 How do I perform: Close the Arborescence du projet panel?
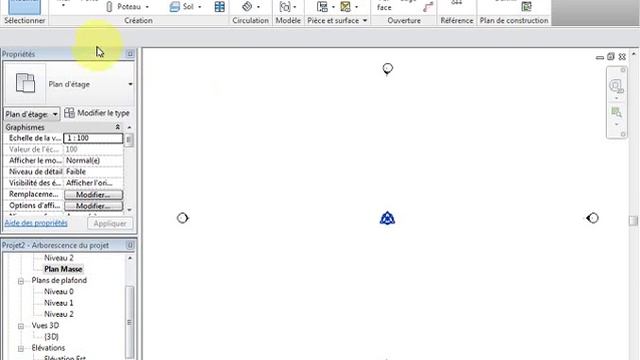[x=130, y=245]
